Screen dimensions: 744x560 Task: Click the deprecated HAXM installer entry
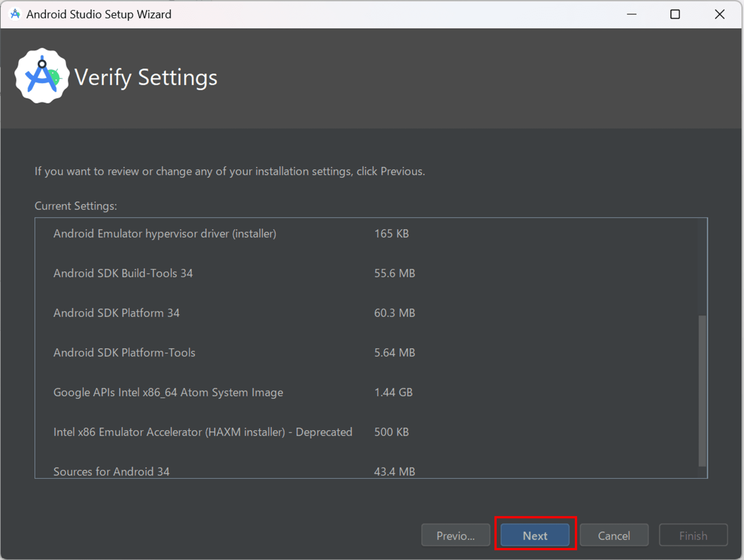(x=203, y=432)
